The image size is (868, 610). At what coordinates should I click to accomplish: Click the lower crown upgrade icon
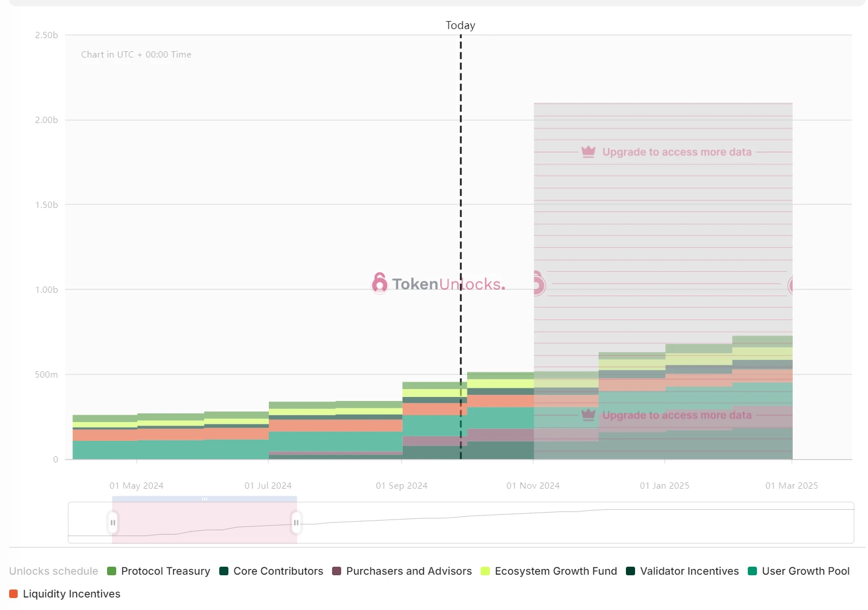coord(588,415)
